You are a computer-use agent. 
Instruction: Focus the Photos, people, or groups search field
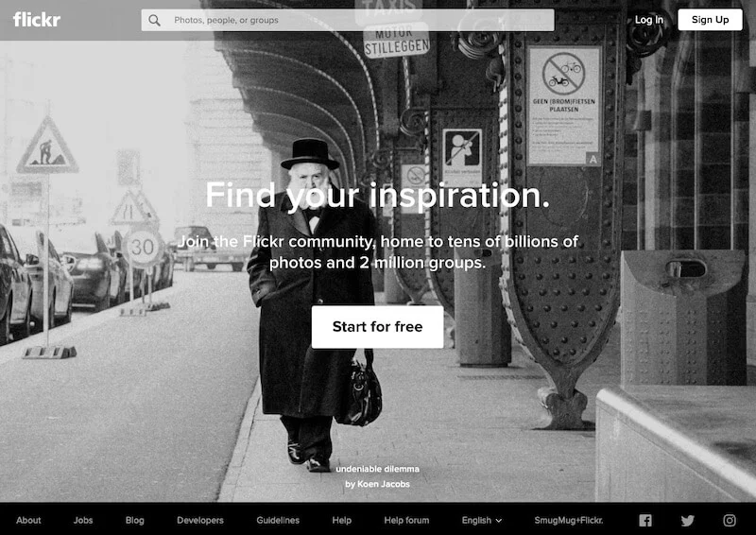348,20
